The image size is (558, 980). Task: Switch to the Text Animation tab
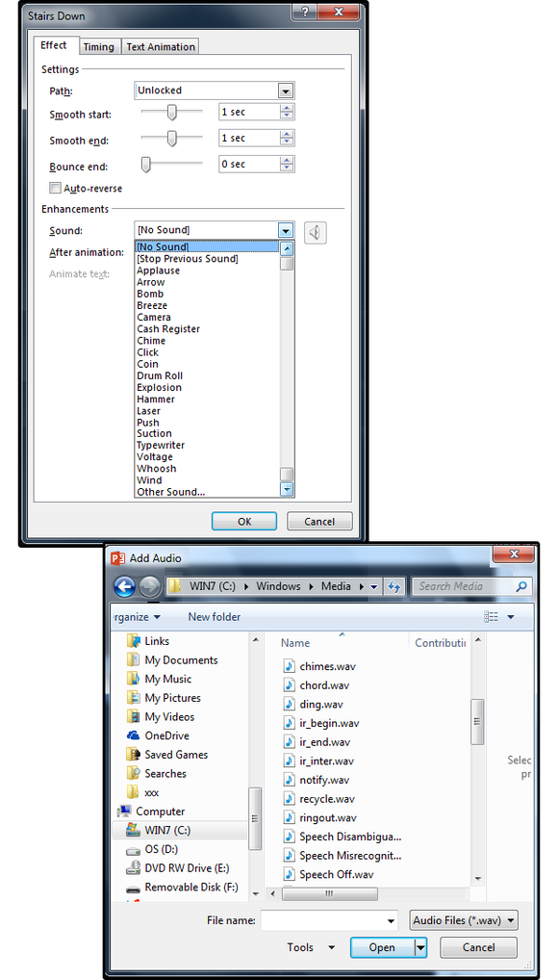point(161,46)
